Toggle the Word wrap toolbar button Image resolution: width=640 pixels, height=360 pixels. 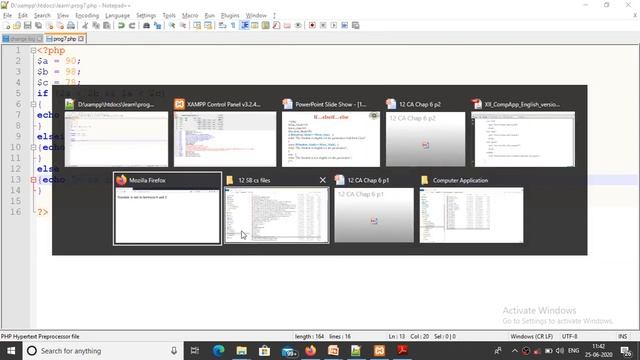(x=222, y=25)
